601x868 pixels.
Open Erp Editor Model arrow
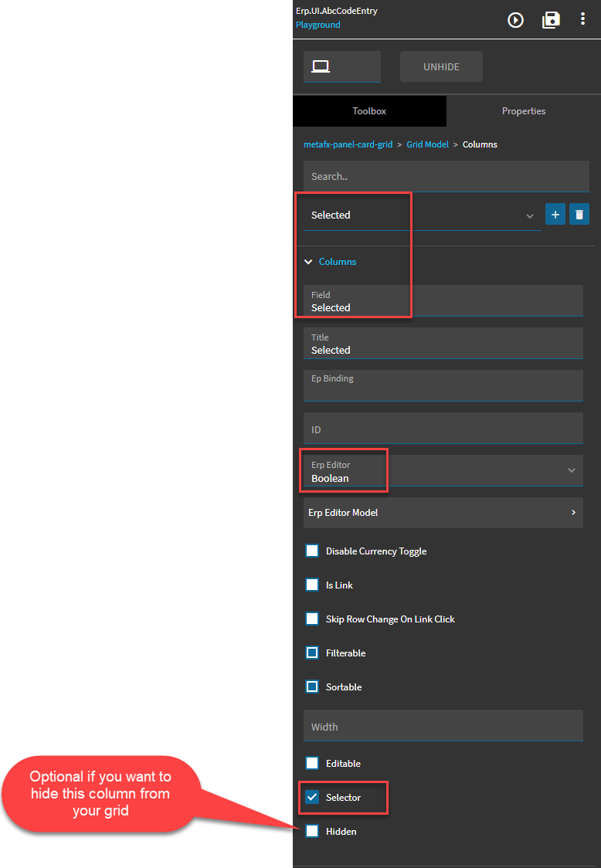[573, 513]
